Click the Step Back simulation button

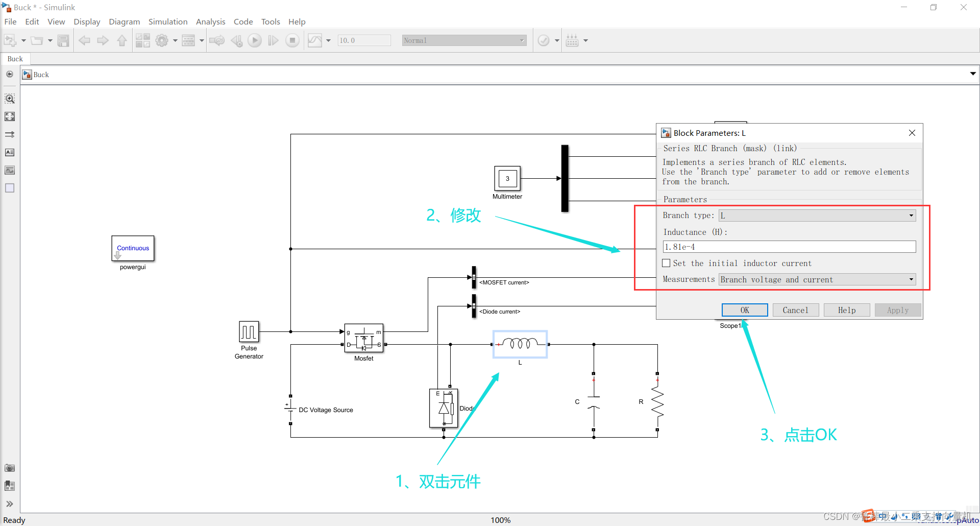click(x=236, y=40)
